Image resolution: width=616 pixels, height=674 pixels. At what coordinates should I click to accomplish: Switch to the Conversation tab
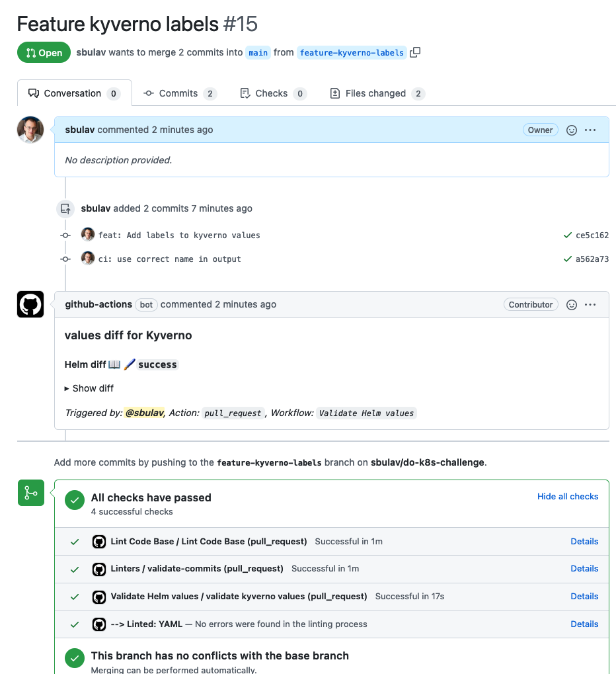click(x=74, y=93)
